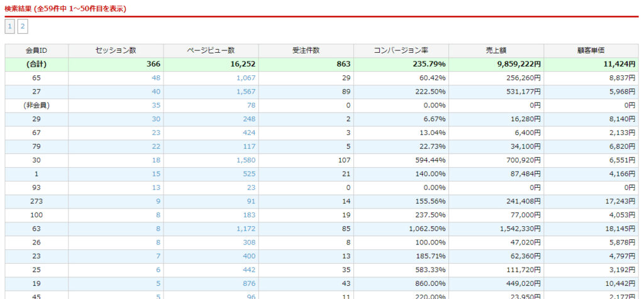The width and height of the screenshot is (644, 299).
Task: Select total page views 16,252 cell
Action: [211, 65]
